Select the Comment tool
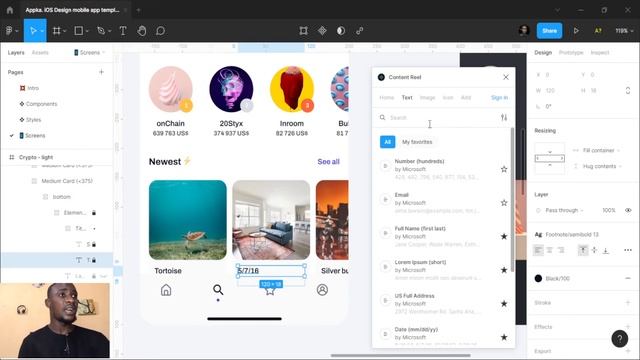 click(x=160, y=31)
